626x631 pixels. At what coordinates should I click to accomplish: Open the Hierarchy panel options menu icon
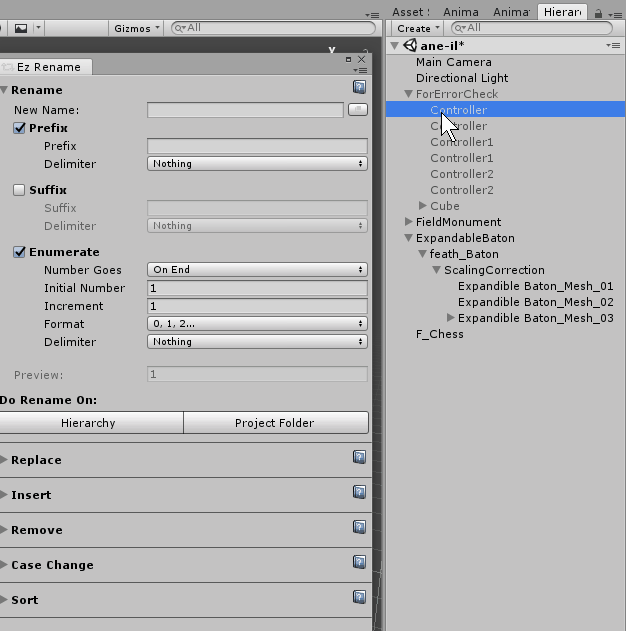coord(616,15)
